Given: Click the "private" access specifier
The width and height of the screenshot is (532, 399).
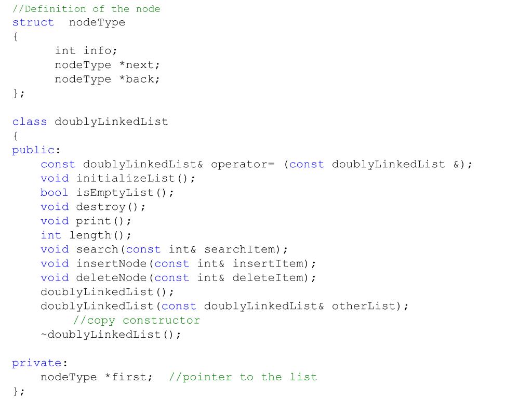Looking at the screenshot, I should click(x=37, y=363).
